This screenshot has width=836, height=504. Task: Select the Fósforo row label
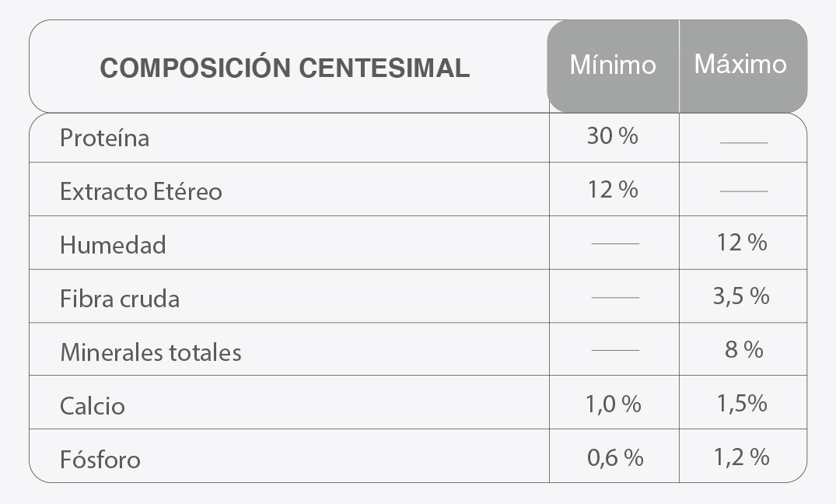100,460
